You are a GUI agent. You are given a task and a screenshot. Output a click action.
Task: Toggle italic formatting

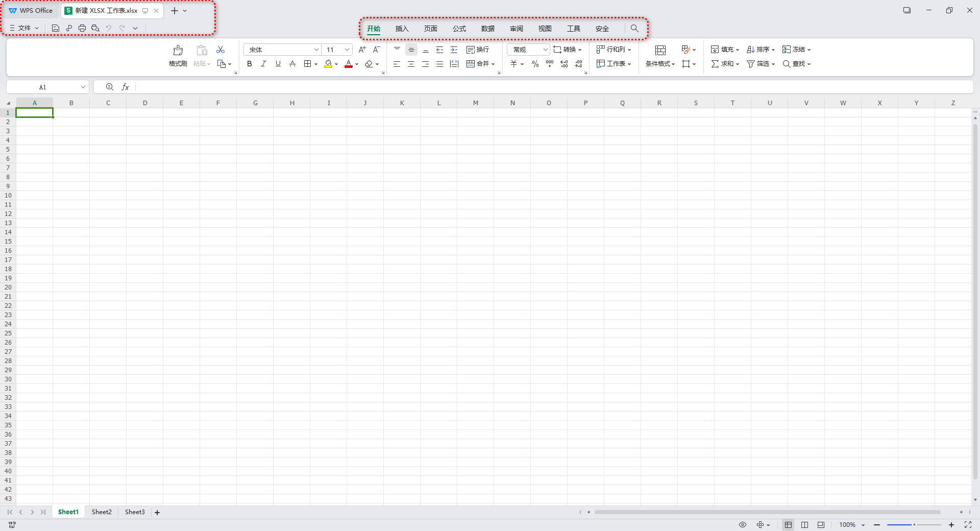point(263,64)
